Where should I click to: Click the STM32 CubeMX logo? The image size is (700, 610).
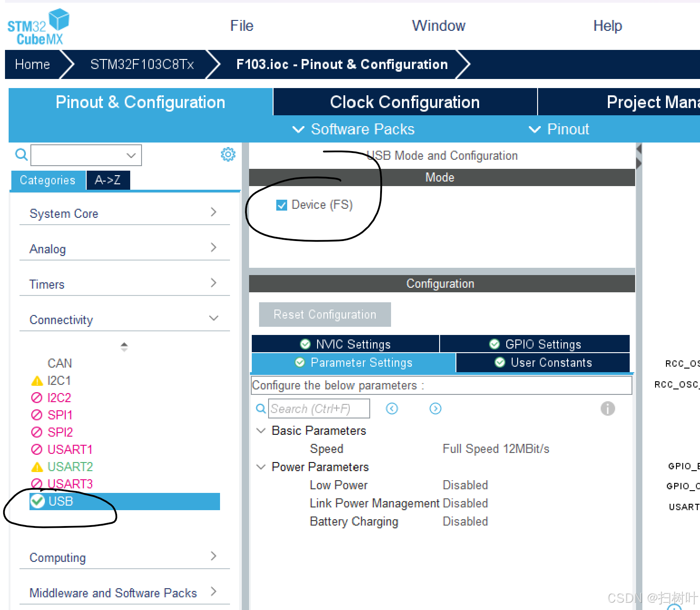coord(39,27)
